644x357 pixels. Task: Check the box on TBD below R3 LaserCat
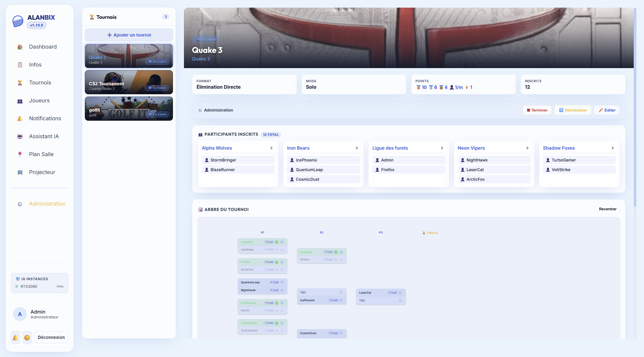tap(400, 301)
